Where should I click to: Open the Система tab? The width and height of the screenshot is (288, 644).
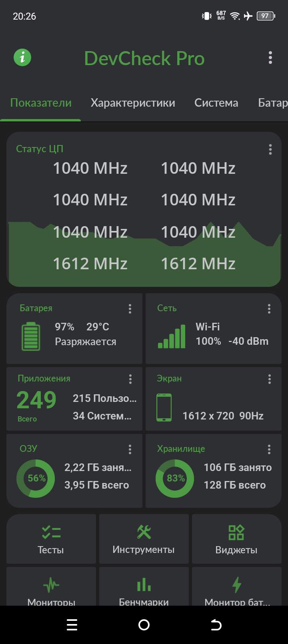tap(216, 103)
